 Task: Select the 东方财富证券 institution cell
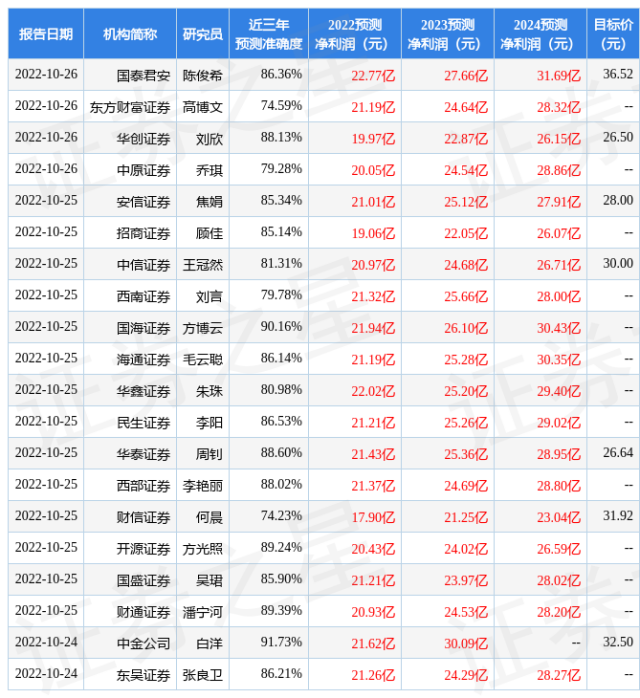[130, 107]
